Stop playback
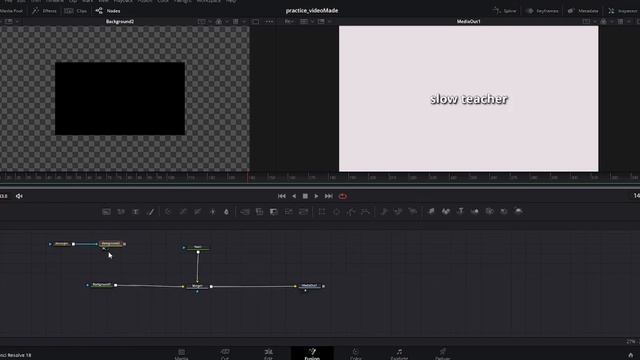 [x=305, y=196]
